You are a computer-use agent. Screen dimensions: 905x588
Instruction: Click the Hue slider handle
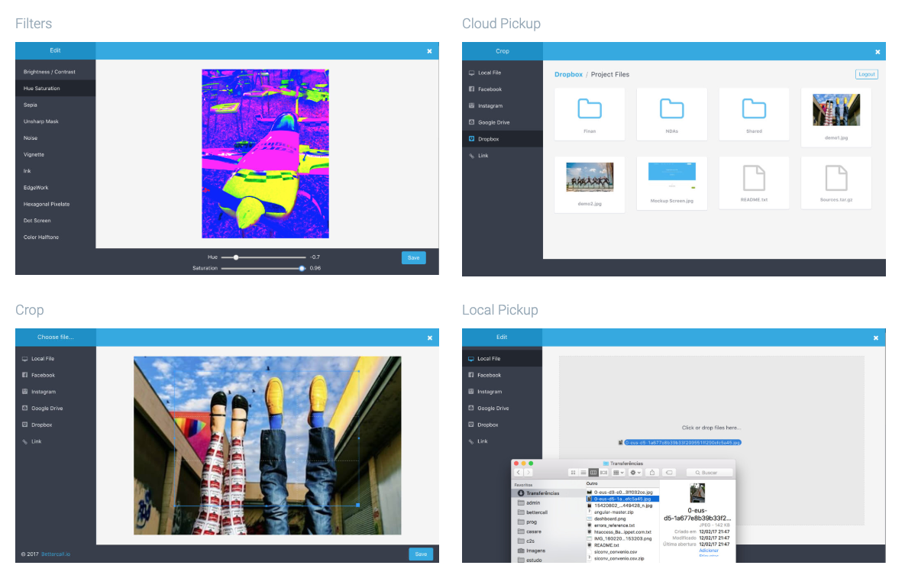(x=236, y=257)
